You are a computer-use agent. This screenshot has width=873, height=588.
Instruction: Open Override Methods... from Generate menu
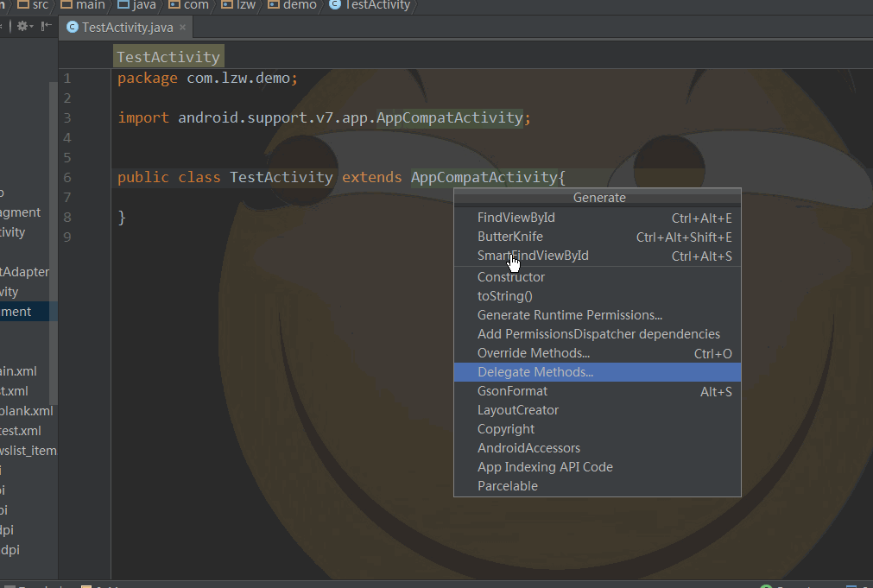pyautogui.click(x=598, y=353)
